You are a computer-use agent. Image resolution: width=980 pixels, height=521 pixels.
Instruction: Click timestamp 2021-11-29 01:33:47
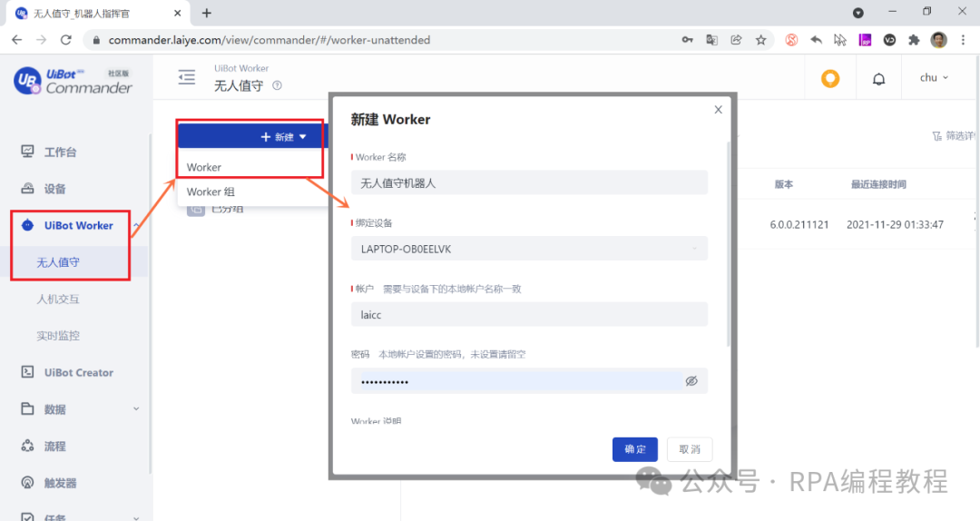(895, 224)
